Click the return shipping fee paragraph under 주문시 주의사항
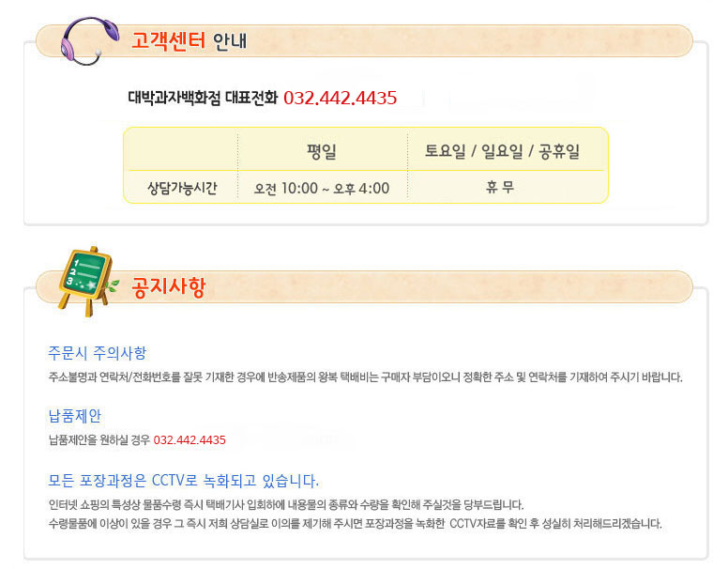This screenshot has height=569, width=728. coord(365,377)
